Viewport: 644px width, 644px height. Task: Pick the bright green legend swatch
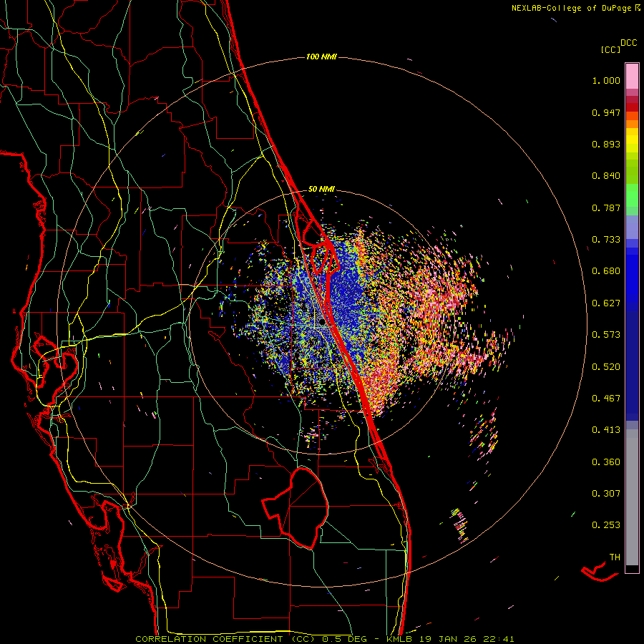tap(632, 195)
